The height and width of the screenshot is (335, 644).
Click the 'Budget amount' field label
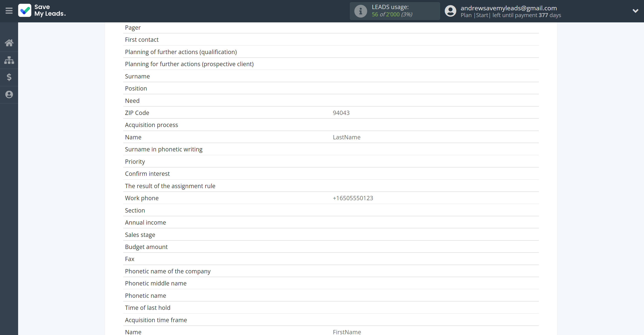click(x=146, y=247)
